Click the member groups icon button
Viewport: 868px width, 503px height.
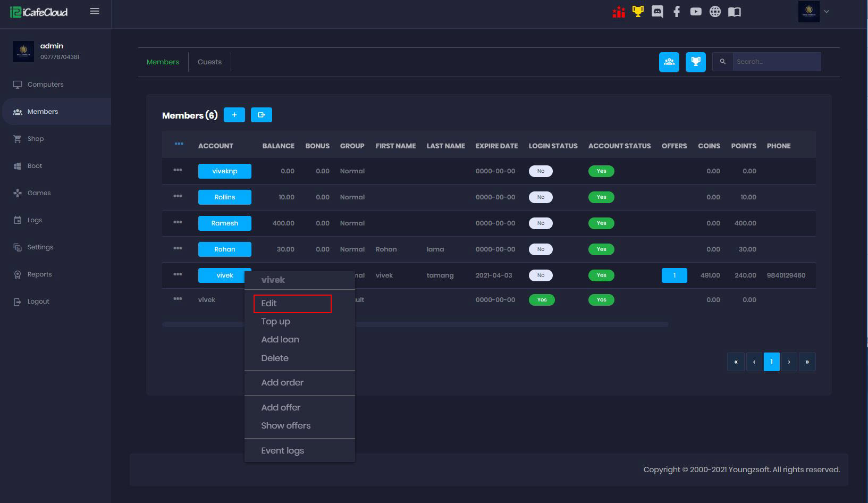pyautogui.click(x=669, y=62)
